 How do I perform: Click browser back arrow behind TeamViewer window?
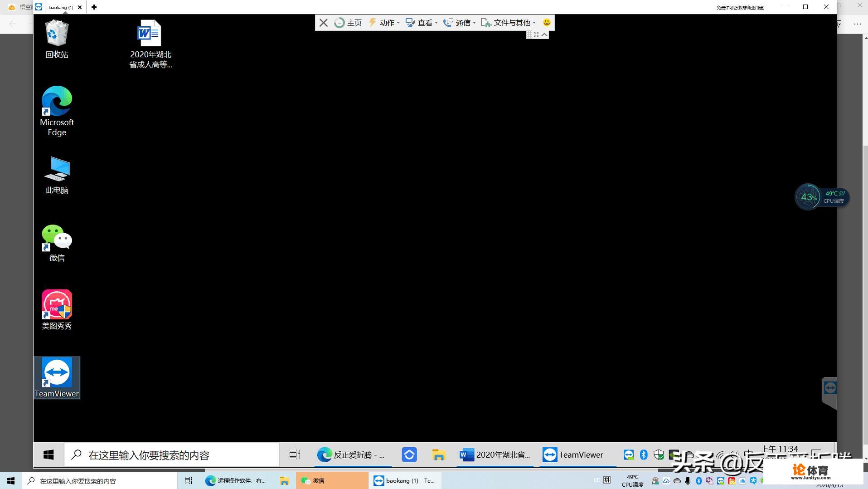(x=13, y=24)
